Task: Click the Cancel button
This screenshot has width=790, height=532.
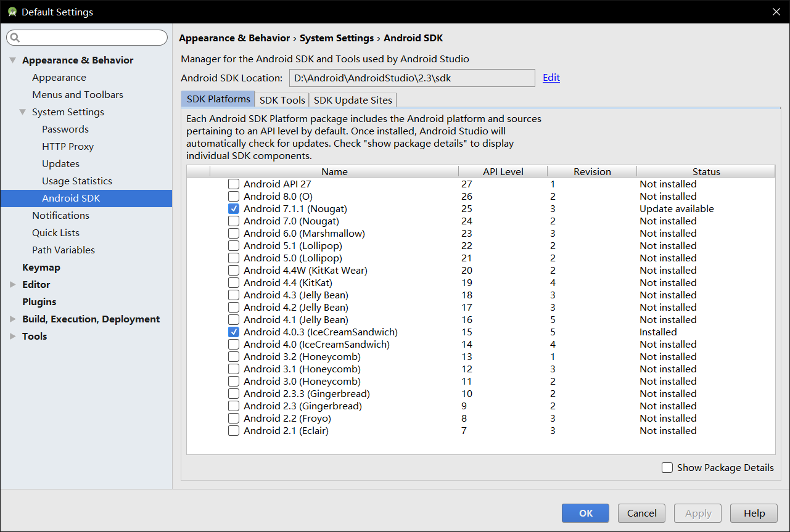Action: point(642,513)
